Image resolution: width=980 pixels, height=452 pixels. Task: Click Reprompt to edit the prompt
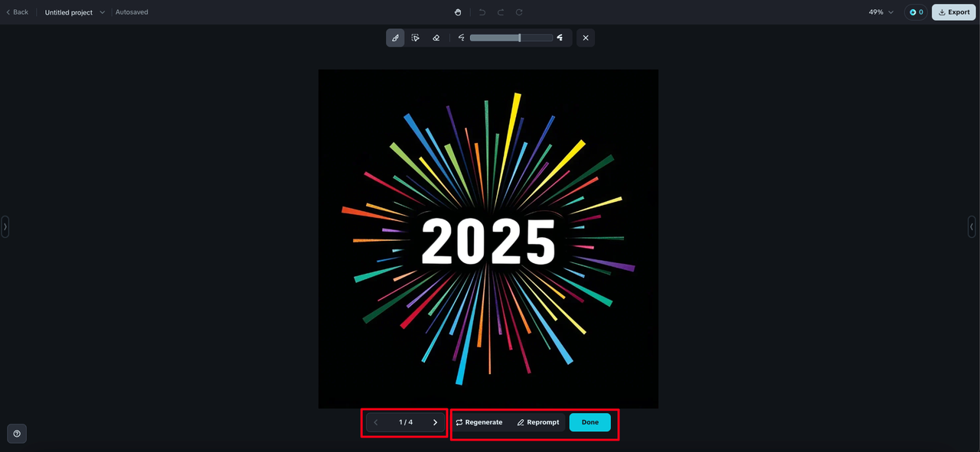pyautogui.click(x=538, y=422)
